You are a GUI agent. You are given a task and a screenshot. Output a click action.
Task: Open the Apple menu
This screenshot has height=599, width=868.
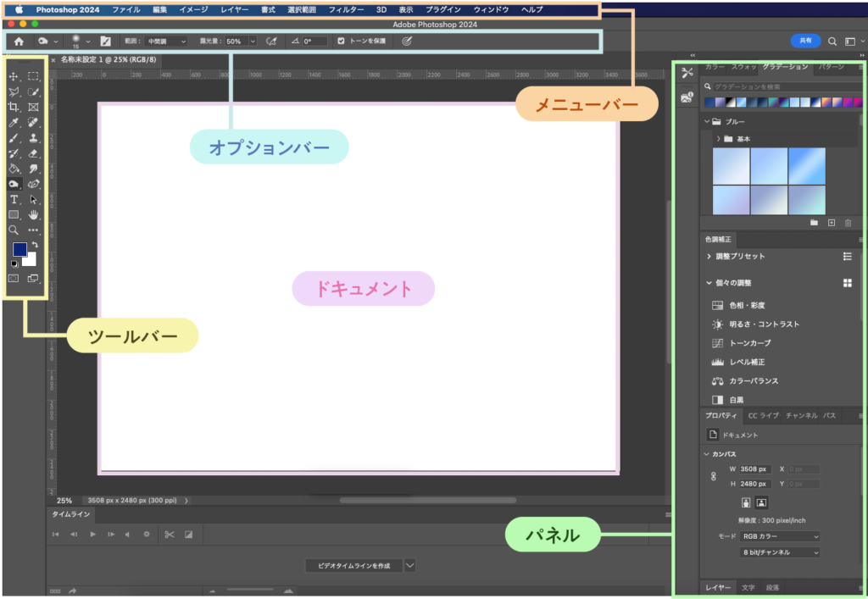(x=19, y=10)
